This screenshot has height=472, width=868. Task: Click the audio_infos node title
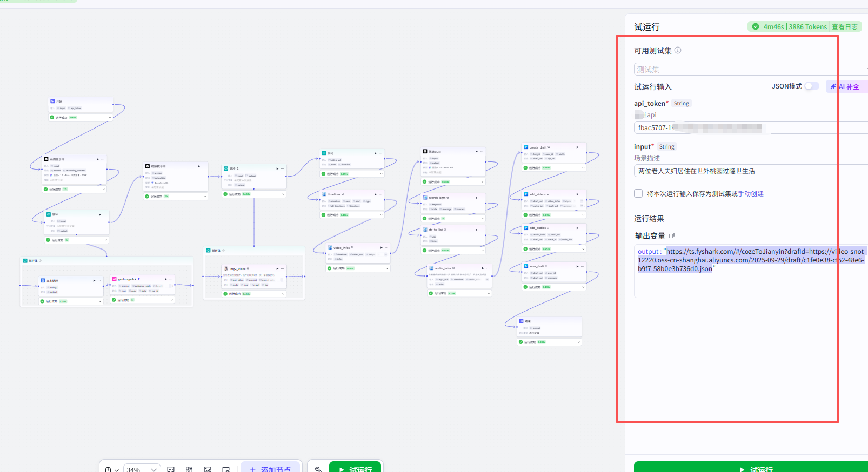click(443, 268)
